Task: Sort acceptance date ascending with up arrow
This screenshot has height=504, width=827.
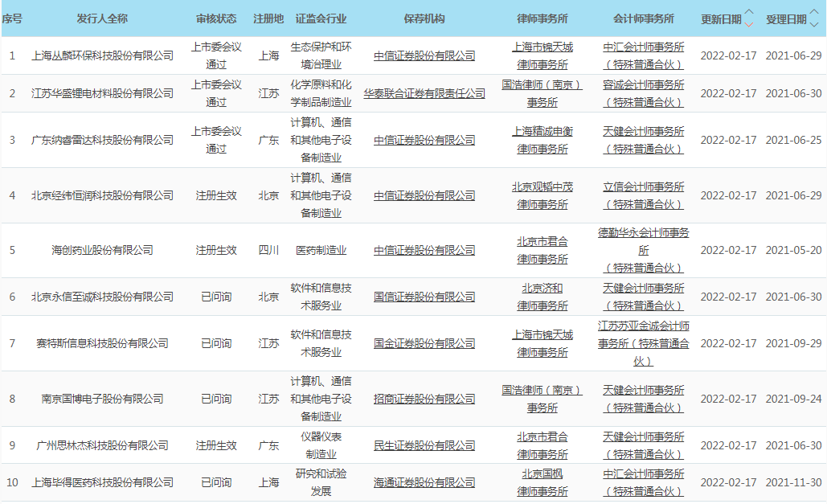Action: click(x=814, y=13)
